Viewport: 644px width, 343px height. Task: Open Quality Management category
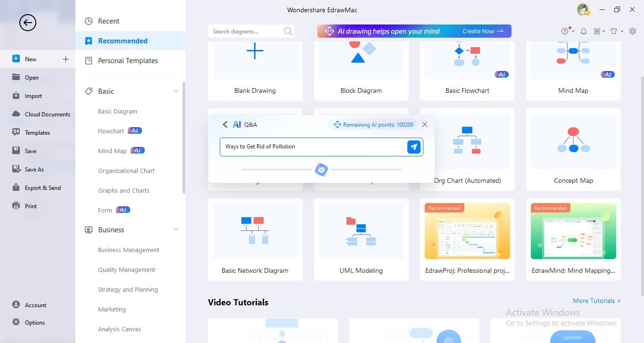(126, 269)
